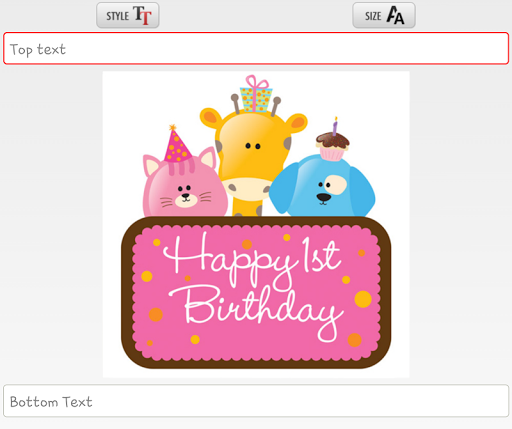Focus the Bottom Text input field
Viewport: 512px width, 429px height.
click(x=256, y=401)
